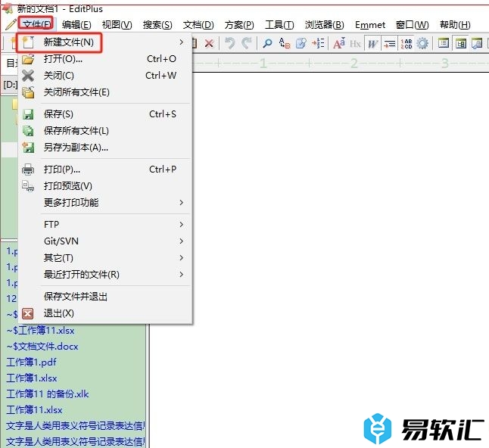The width and height of the screenshot is (489, 448).
Task: Click the icon beside 打印预览(V)
Action: point(28,186)
